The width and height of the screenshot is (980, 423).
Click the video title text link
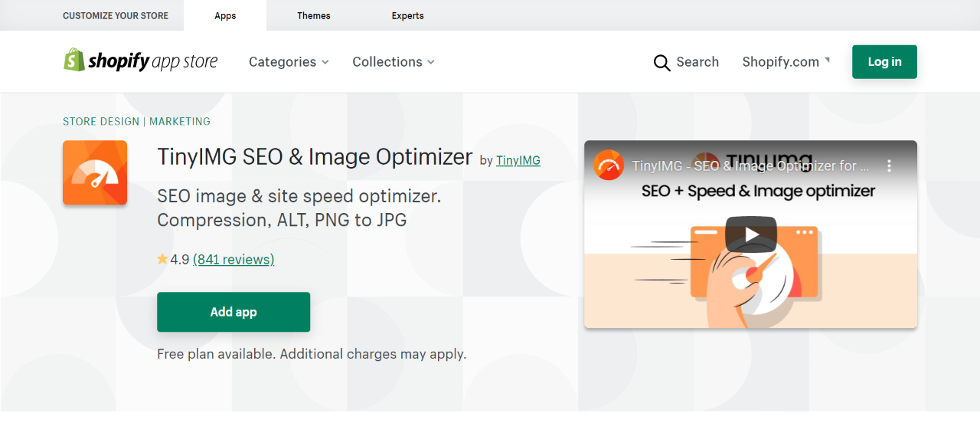[750, 166]
